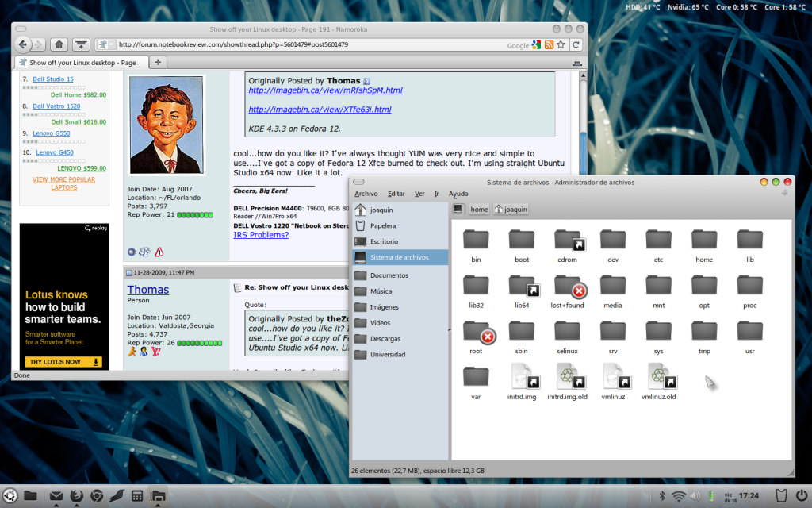Open the IRS Problems? signature link
812x508 pixels.
260,235
